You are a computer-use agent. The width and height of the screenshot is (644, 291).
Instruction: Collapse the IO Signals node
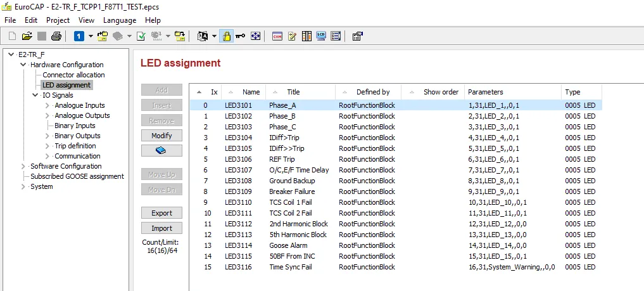35,95
